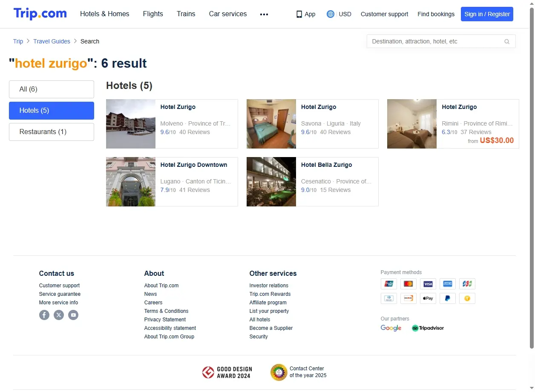Click the UnionPay payment icon
Image resolution: width=535 pixels, height=392 pixels.
[x=389, y=284]
